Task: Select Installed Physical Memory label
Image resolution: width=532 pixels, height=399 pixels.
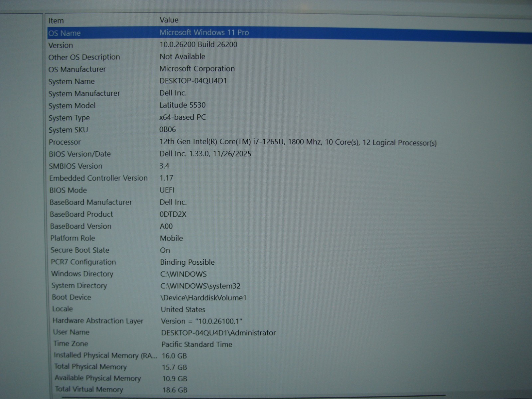Action: [x=105, y=355]
